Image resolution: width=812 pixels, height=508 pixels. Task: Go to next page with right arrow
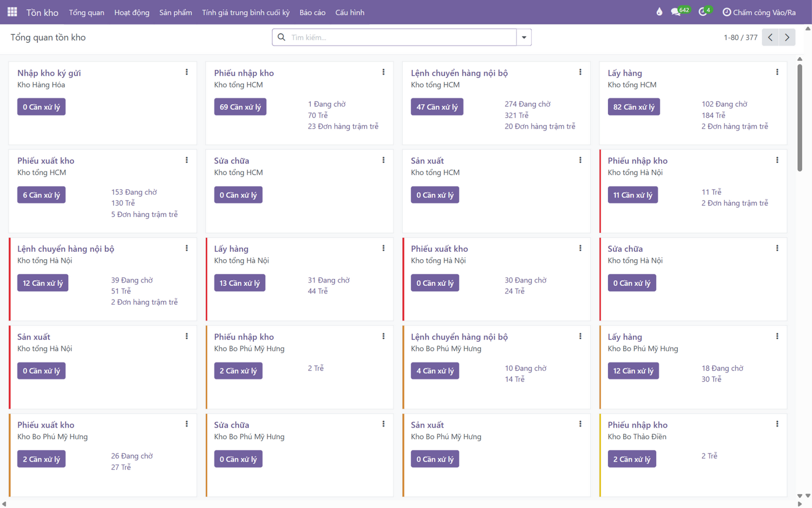click(787, 38)
